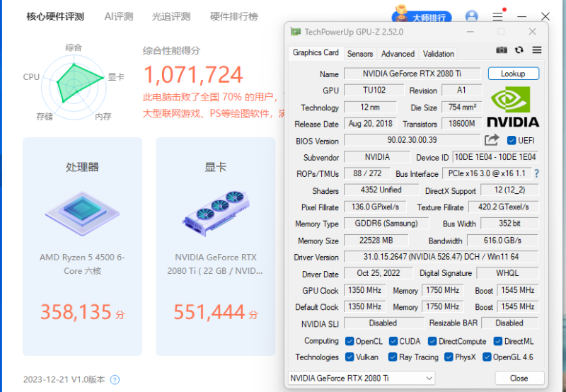This screenshot has height=392, width=566.
Task: Switch to the Sensors tab
Action: [x=360, y=54]
